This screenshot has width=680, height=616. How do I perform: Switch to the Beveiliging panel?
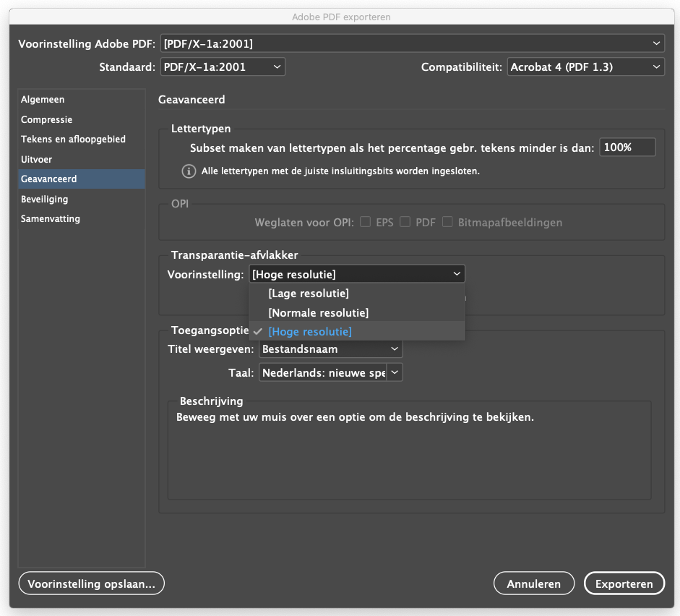point(82,199)
